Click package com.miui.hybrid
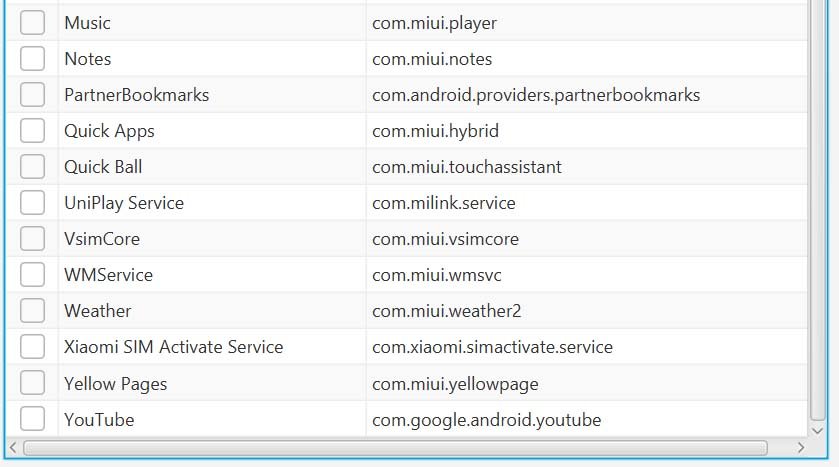 [x=436, y=131]
